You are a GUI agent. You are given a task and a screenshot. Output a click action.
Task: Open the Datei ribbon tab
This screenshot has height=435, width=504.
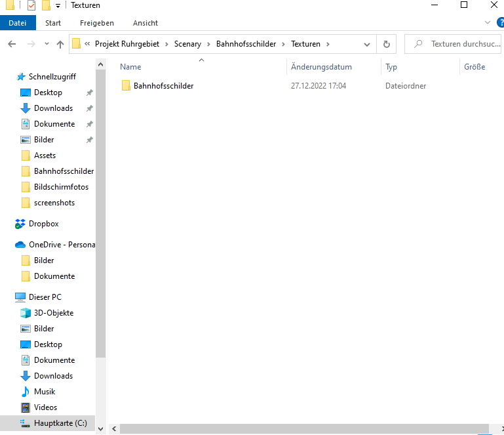(18, 23)
